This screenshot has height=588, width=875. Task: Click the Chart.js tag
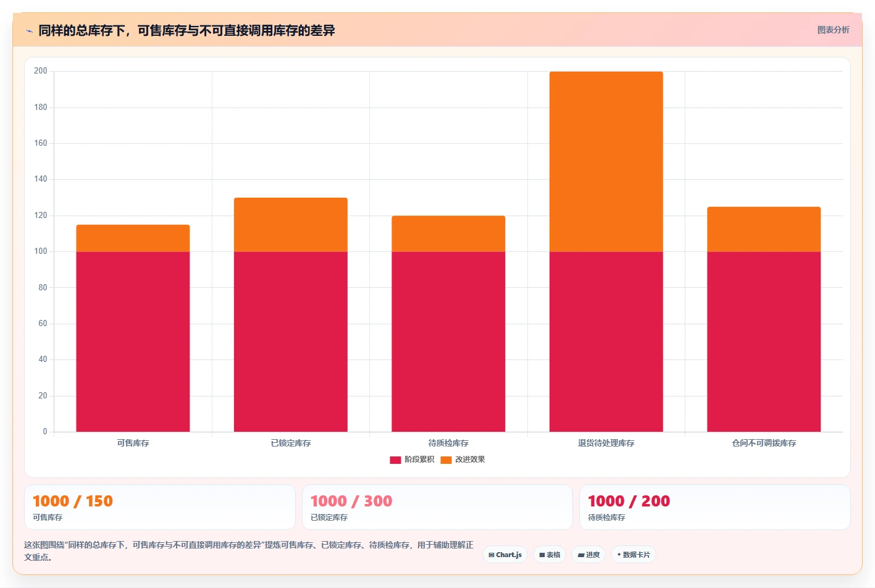coord(505,555)
